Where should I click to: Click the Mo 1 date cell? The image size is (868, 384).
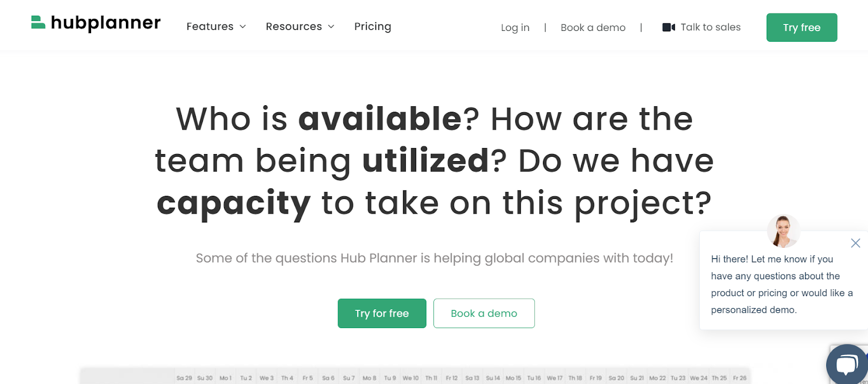(226, 377)
